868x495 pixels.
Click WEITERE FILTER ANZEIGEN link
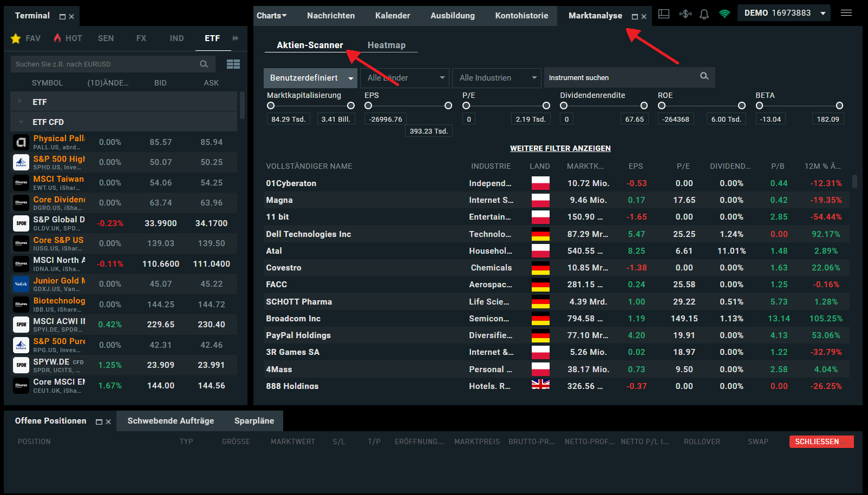(x=560, y=148)
